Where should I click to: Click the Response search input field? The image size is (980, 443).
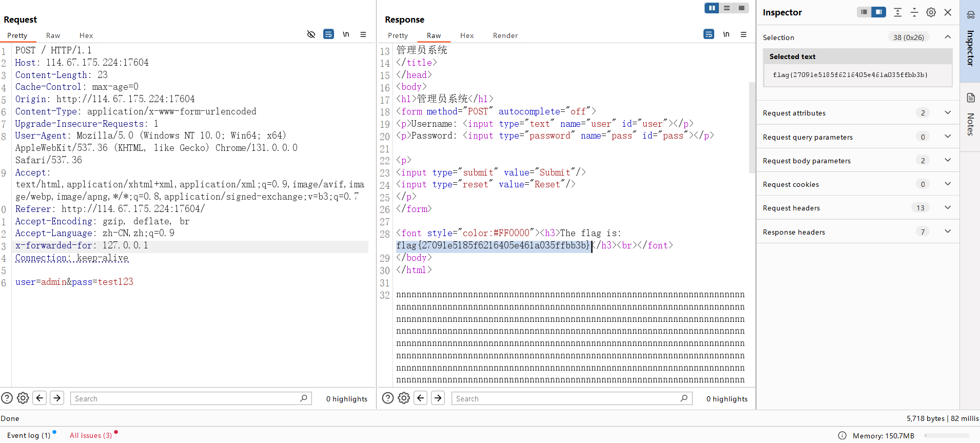(x=564, y=398)
